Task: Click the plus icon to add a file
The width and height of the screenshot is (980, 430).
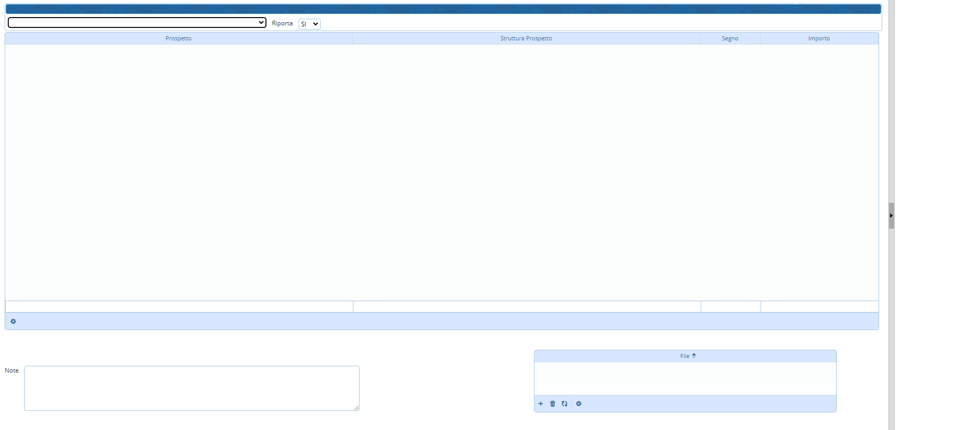Action: click(x=541, y=404)
